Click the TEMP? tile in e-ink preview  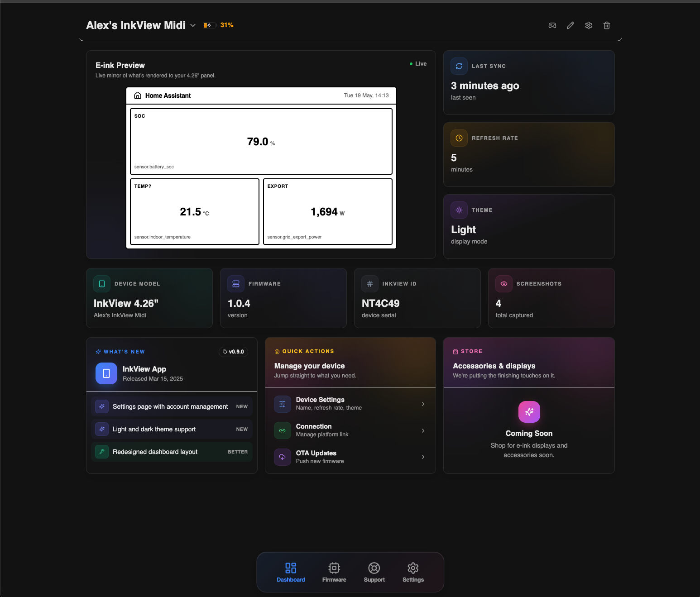pyautogui.click(x=195, y=211)
